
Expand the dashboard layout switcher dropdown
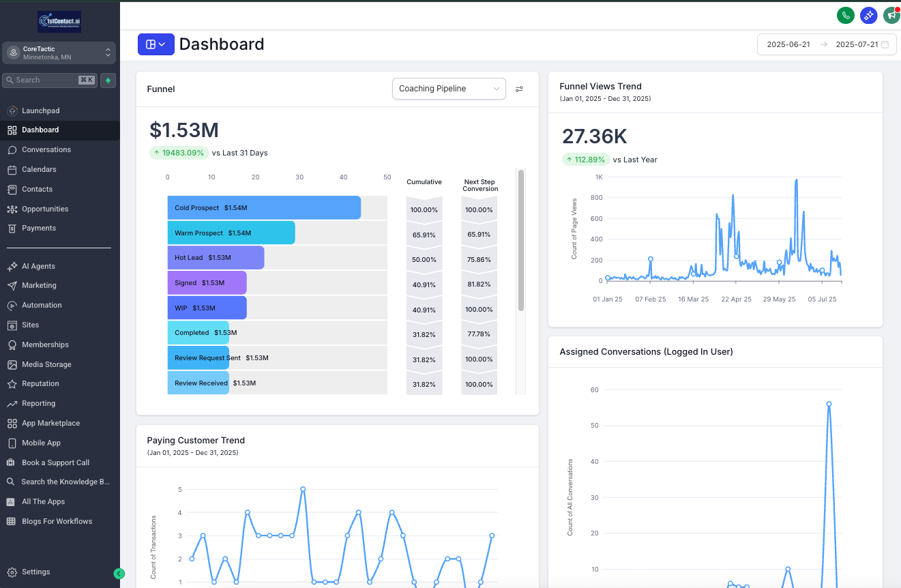(156, 44)
